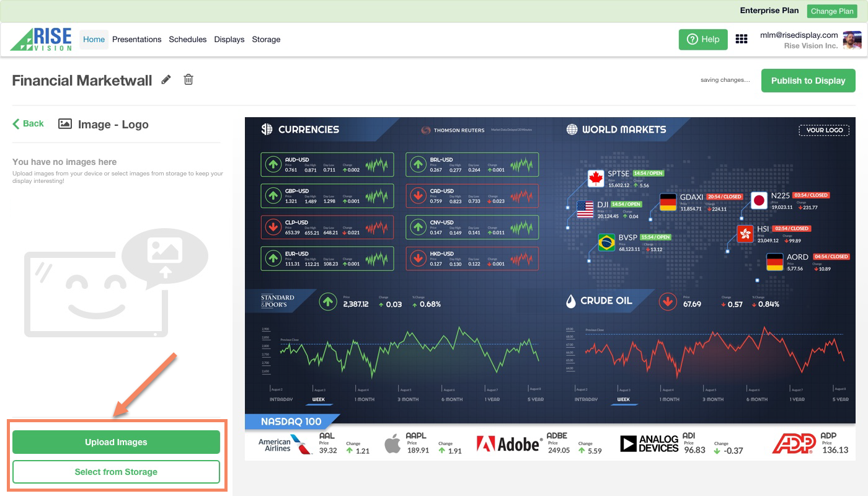The height and width of the screenshot is (496, 868).
Task: Click the CLP-USD down arrow icon
Action: [272, 227]
